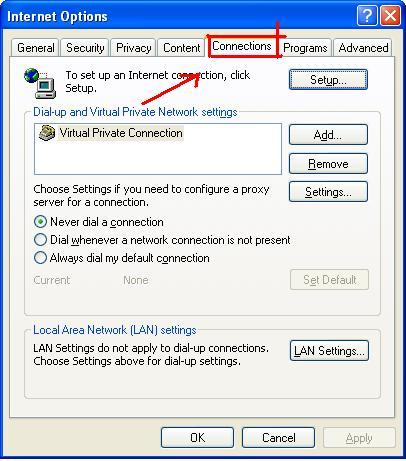The width and height of the screenshot is (406, 461).
Task: Click the question mark help button
Action: (367, 16)
